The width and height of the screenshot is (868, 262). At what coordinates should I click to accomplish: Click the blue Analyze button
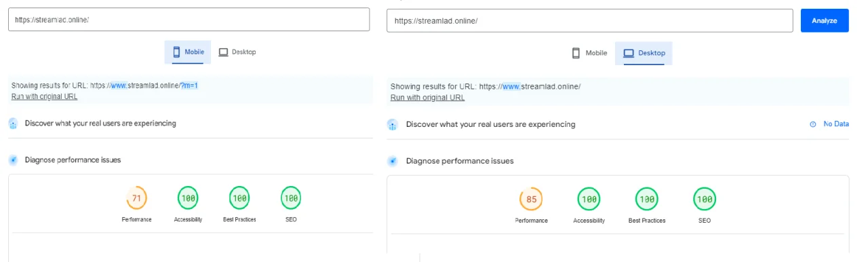click(x=825, y=20)
